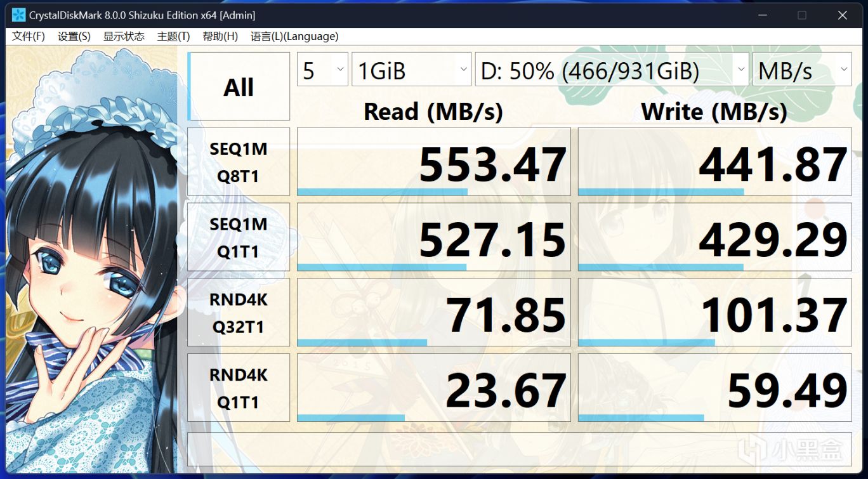Click the Write (MB/s) column header
868x479 pixels.
click(714, 112)
